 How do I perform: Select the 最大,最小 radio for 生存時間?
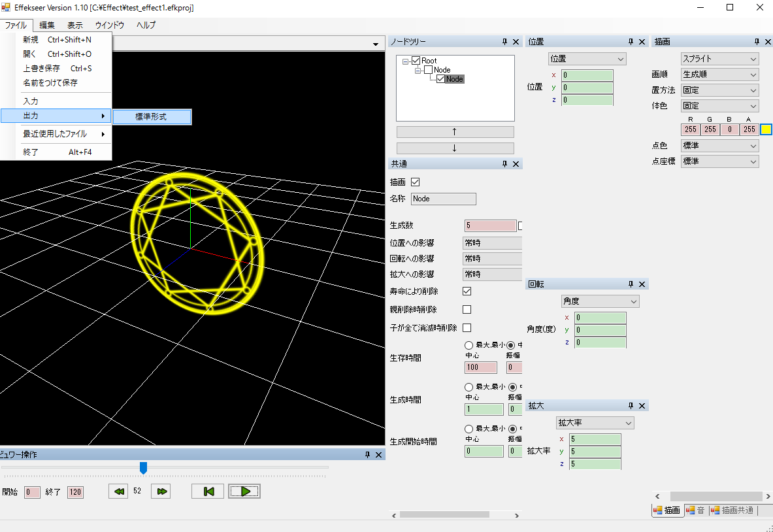pos(467,346)
